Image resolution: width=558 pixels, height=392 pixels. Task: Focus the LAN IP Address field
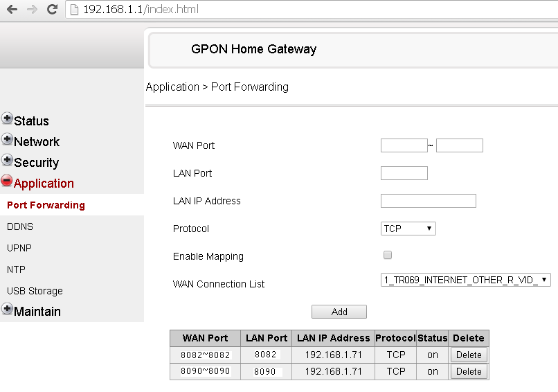428,201
